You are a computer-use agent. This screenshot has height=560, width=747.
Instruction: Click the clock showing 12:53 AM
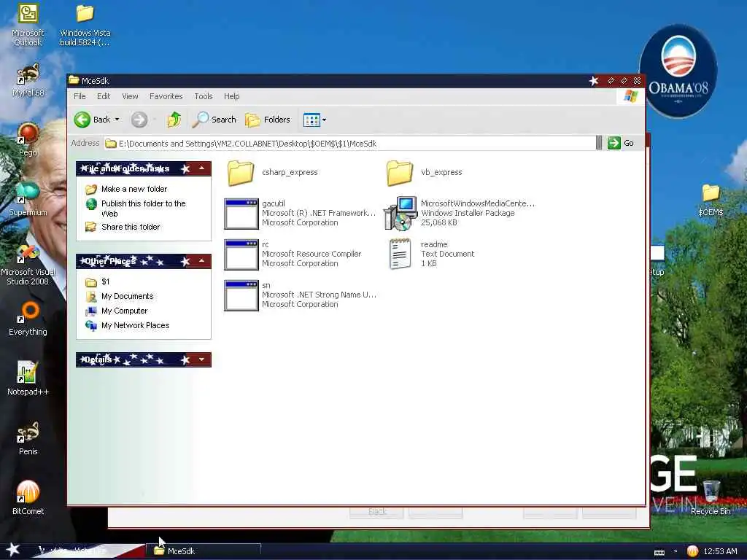pos(720,551)
